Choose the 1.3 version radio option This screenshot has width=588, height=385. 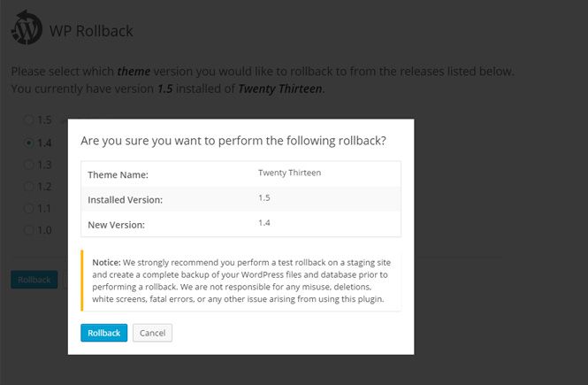[x=28, y=165]
